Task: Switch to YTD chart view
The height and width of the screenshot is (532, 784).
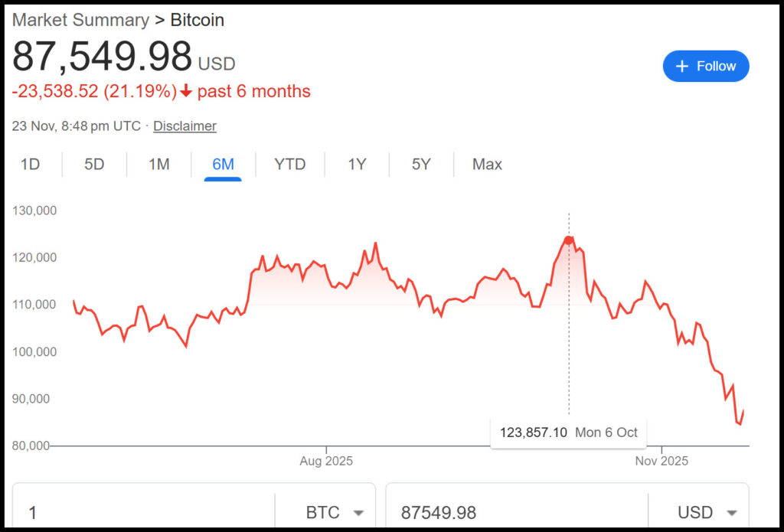Action: (x=289, y=164)
